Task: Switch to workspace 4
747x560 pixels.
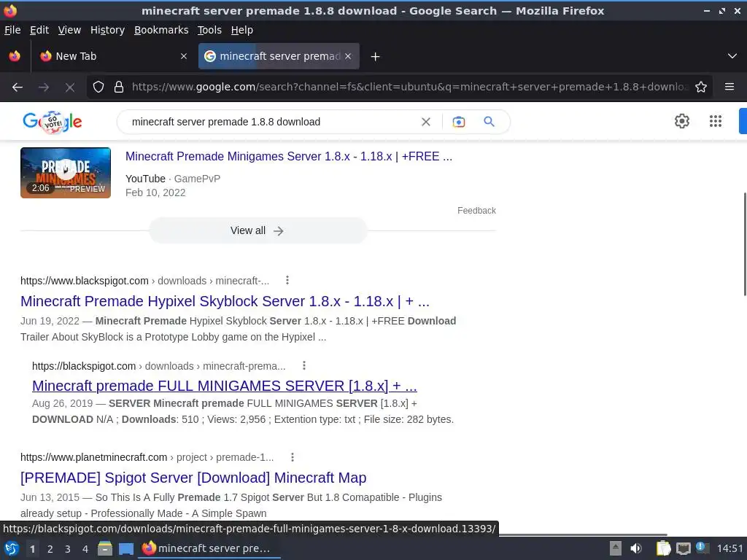Action: [x=85, y=549]
